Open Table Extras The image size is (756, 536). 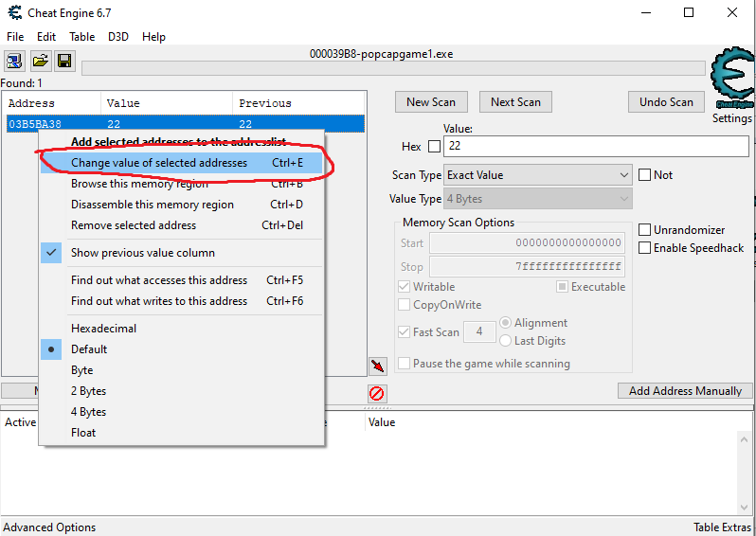722,527
